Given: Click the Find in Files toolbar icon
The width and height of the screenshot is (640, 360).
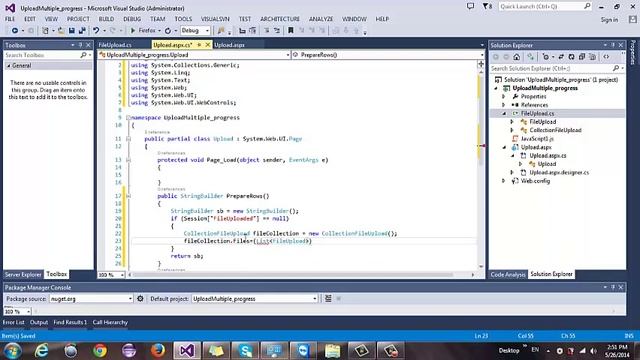Looking at the screenshot, I should tap(221, 31).
